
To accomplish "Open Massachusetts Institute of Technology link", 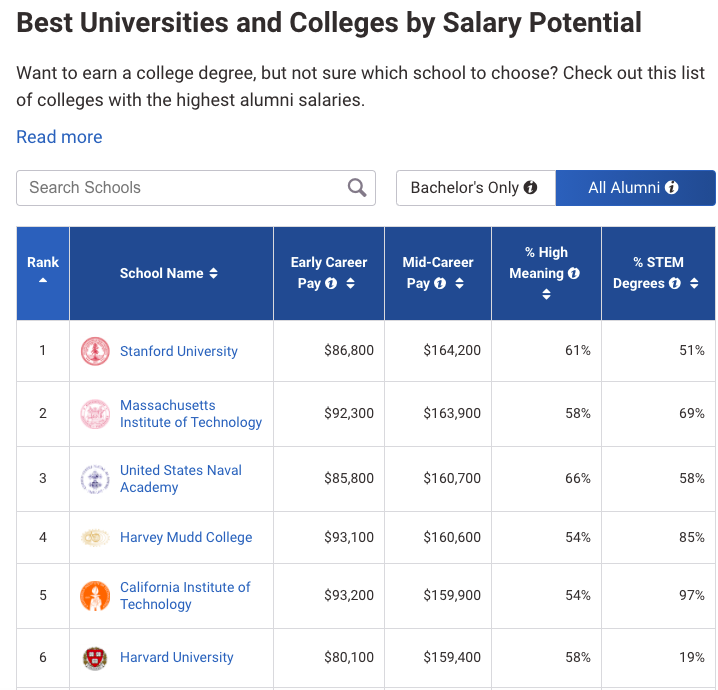I will point(190,413).
